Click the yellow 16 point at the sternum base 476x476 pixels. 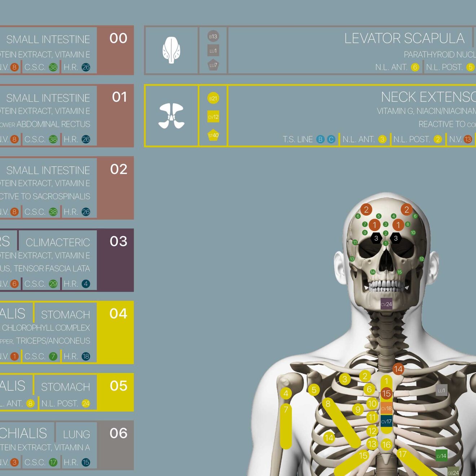[386, 445]
